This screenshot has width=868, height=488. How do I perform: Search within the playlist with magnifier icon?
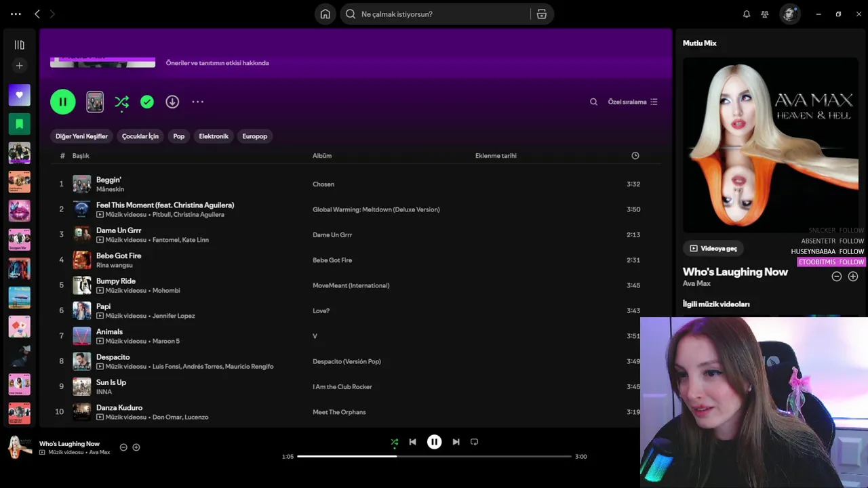pyautogui.click(x=593, y=102)
